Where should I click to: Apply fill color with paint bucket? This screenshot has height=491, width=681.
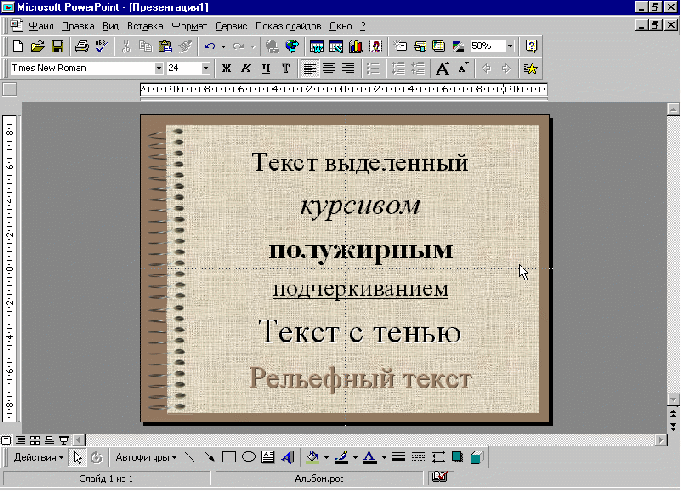pos(313,457)
